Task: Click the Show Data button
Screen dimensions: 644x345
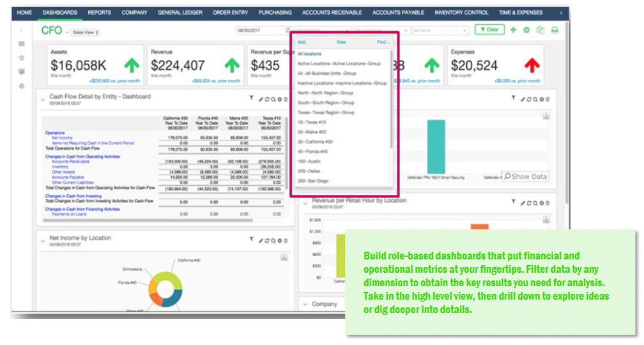Action: coord(526,176)
